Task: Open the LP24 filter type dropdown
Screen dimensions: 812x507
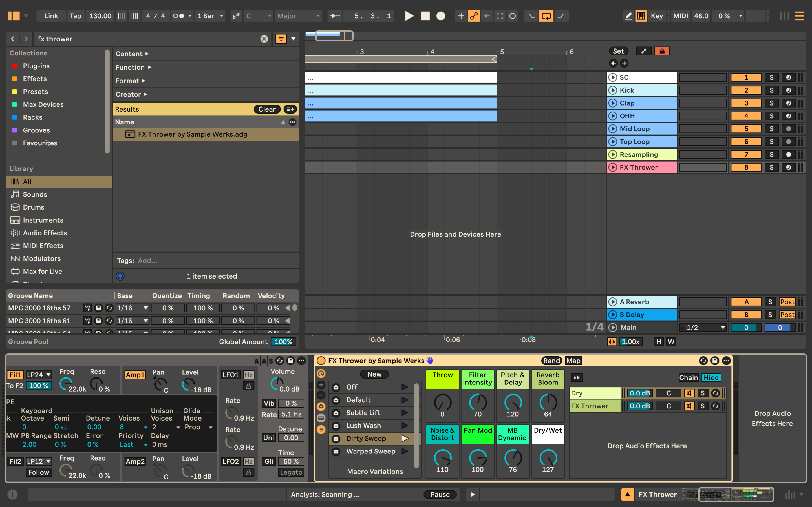Action: coord(39,375)
